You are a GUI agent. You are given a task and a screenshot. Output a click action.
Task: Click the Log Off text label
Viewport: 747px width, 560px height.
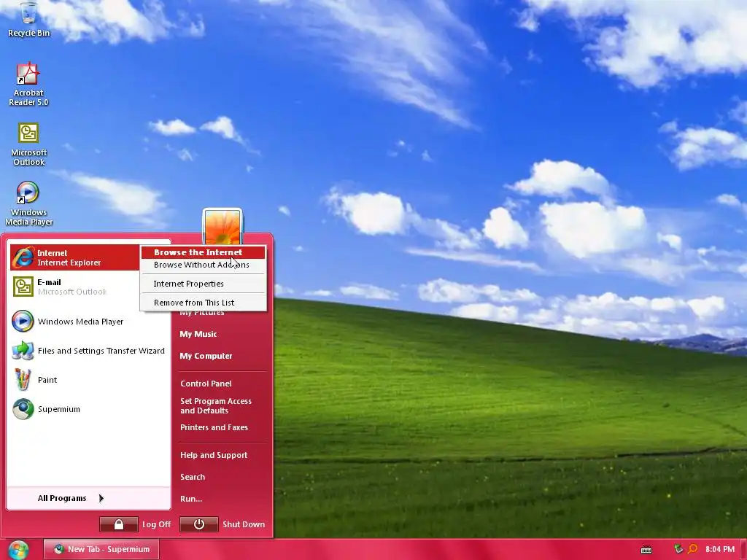[156, 524]
